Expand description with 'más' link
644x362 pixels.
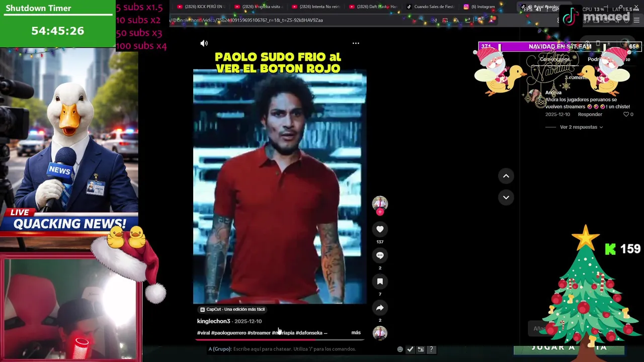tap(356, 333)
